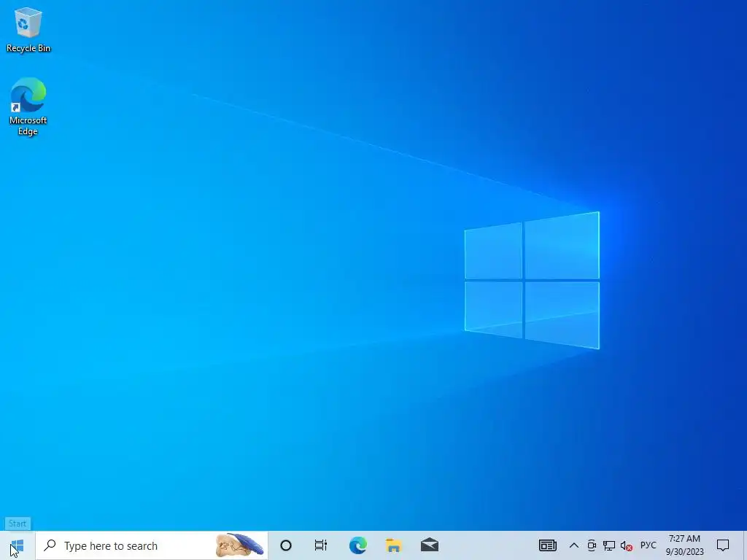
Task: Click Show desktop sliver at taskbar end
Action: [745, 545]
